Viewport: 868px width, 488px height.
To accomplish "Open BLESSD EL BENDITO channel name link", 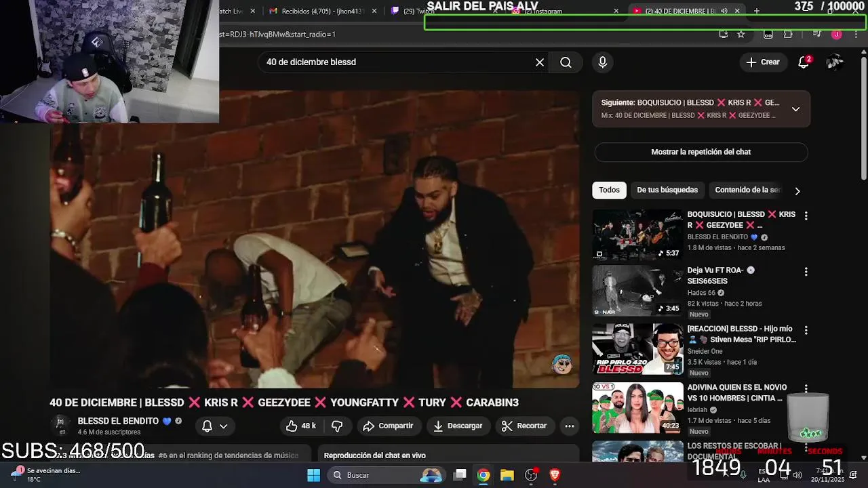I will (118, 421).
